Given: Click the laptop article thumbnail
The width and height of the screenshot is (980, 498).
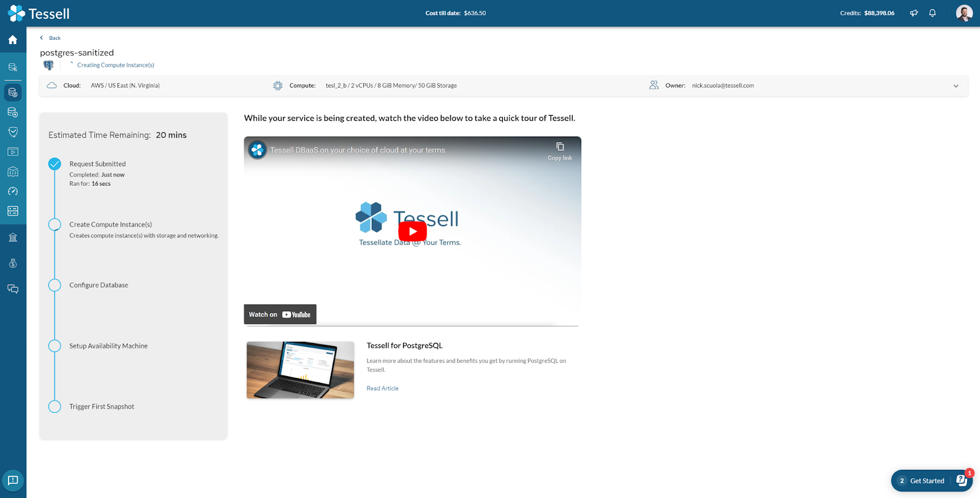Looking at the screenshot, I should [300, 370].
